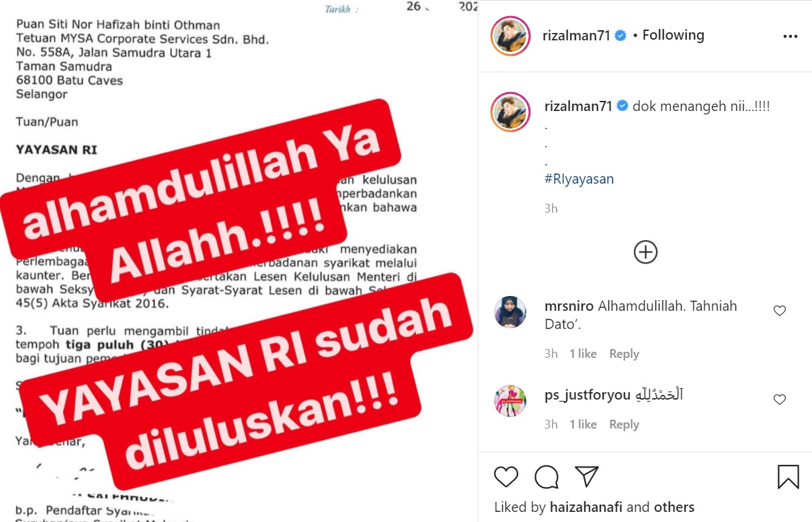Open three-dot more options menu
The width and height of the screenshot is (812, 522).
click(790, 36)
